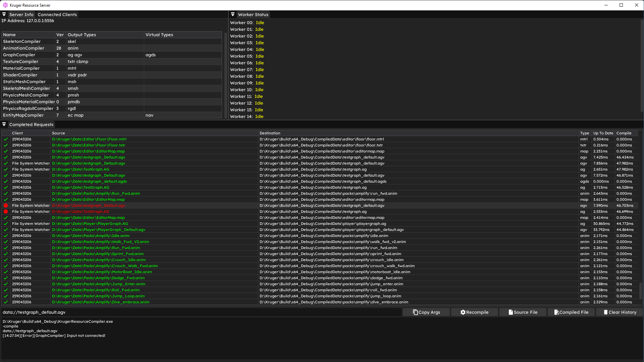Open the Compiled File button

pyautogui.click(x=571, y=312)
